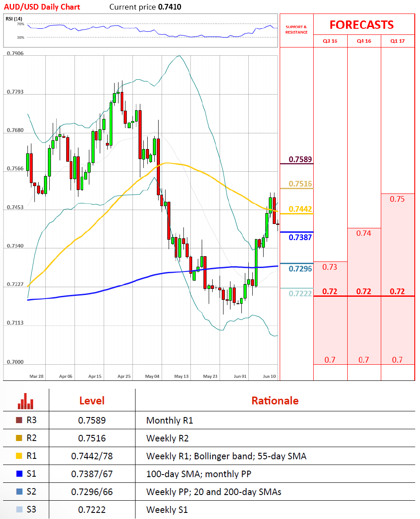Click the Q4 16 column header
The width and height of the screenshot is (420, 519).
(364, 41)
